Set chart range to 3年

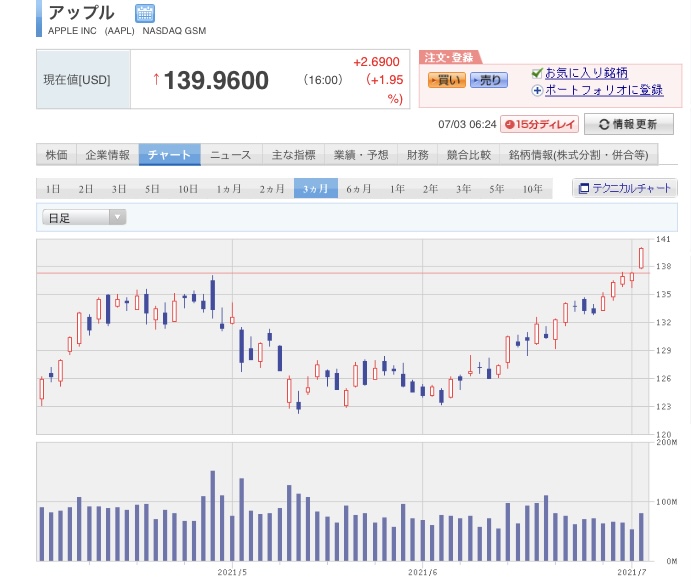coord(463,189)
